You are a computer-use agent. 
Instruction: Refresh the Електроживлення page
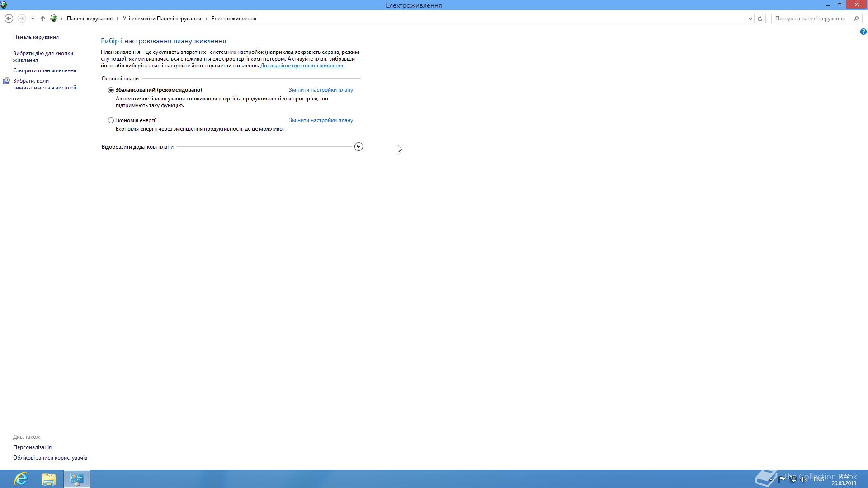click(x=760, y=19)
